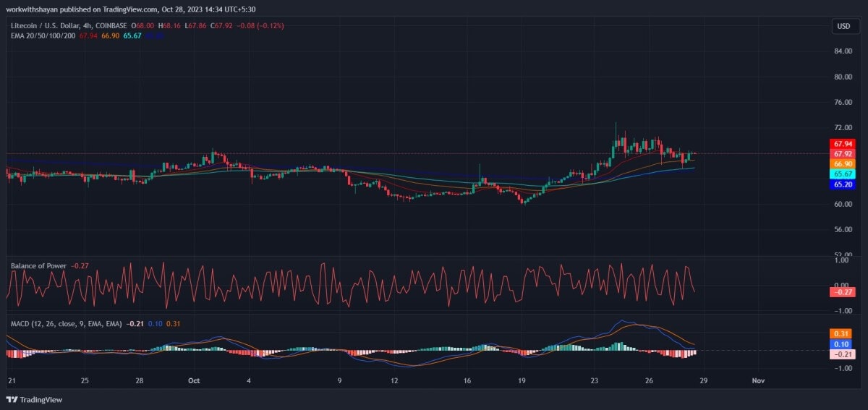Select the MACD (12, 26, close, 9) legend

pyautogui.click(x=66, y=323)
